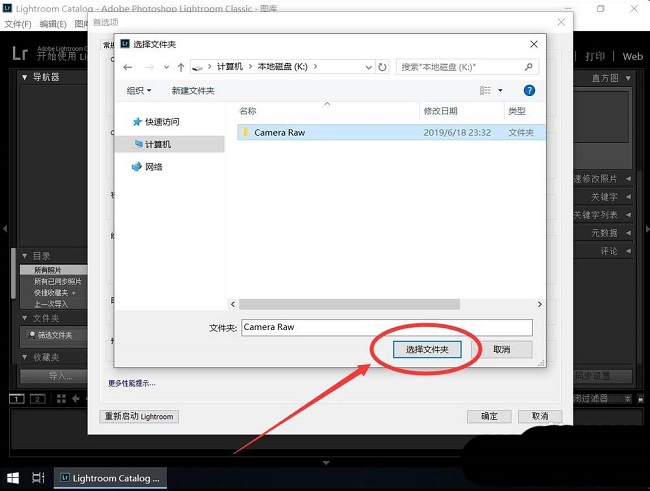Click the change view icon
650x491 pixels.
click(485, 90)
